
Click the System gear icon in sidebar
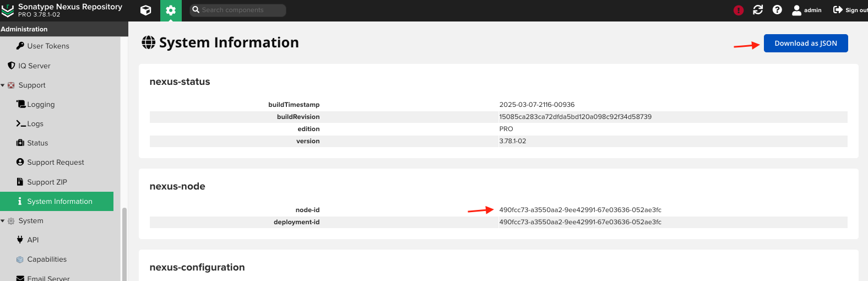pyautogui.click(x=11, y=221)
